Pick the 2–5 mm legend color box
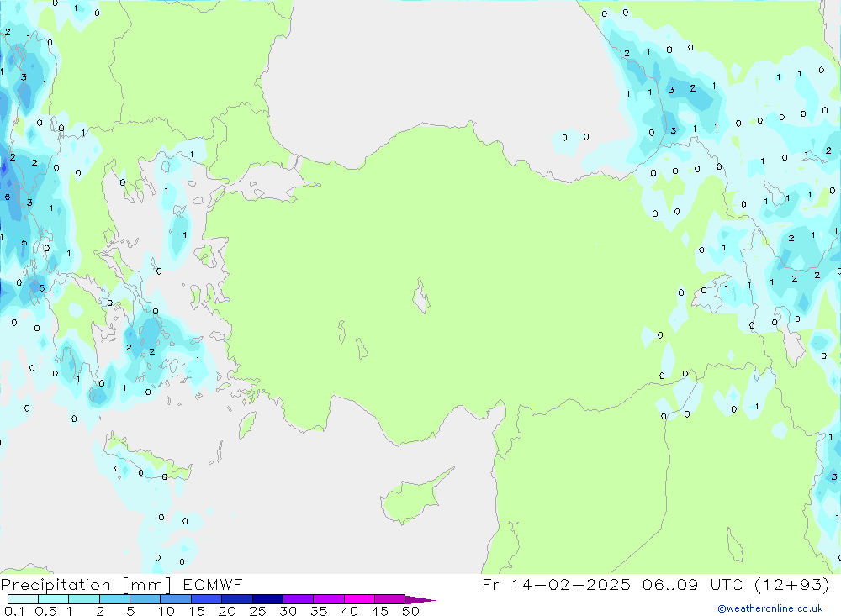The height and width of the screenshot is (616, 841). click(114, 599)
